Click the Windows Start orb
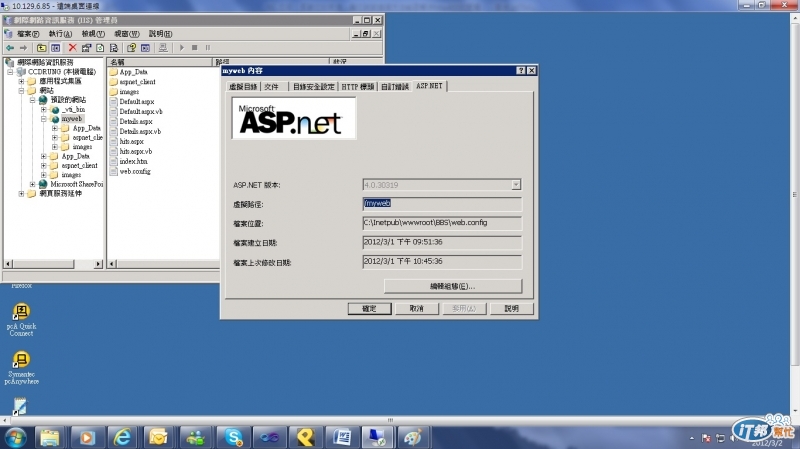Screen dimensions: 800x449 15,438
